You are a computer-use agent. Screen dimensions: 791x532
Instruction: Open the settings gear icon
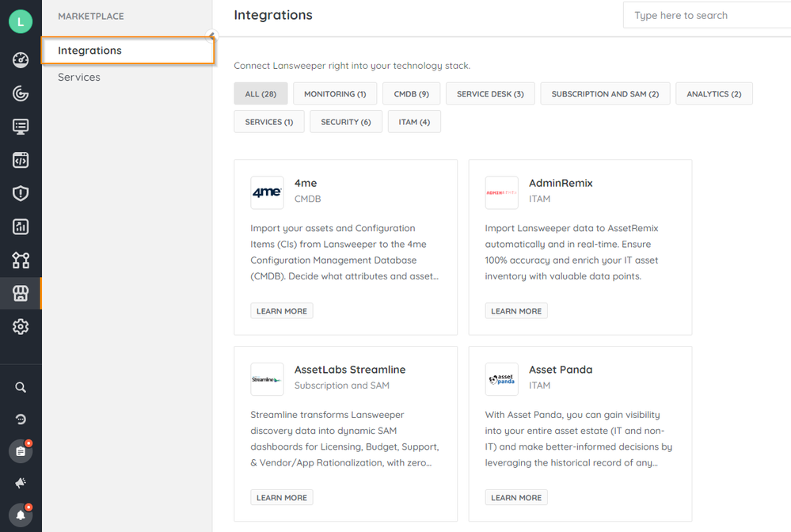(21, 326)
